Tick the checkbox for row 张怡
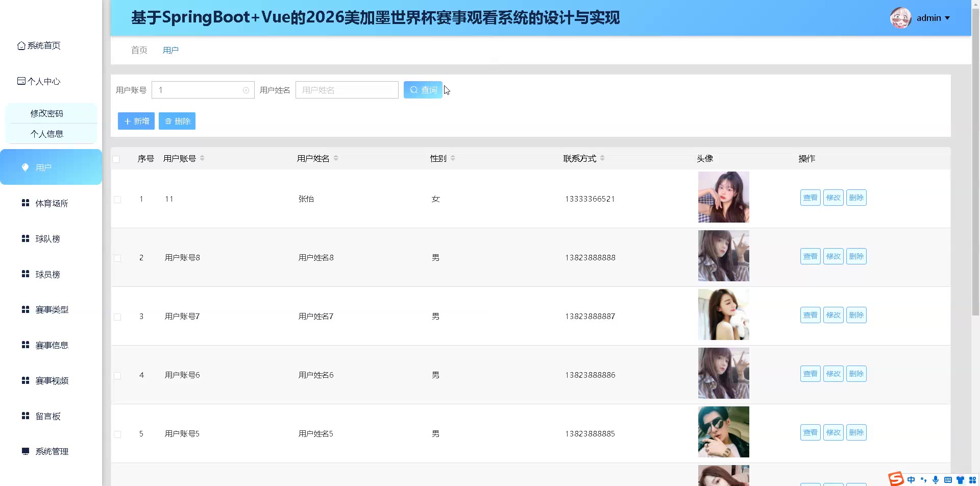Screen dimensions: 980x486 point(117,200)
